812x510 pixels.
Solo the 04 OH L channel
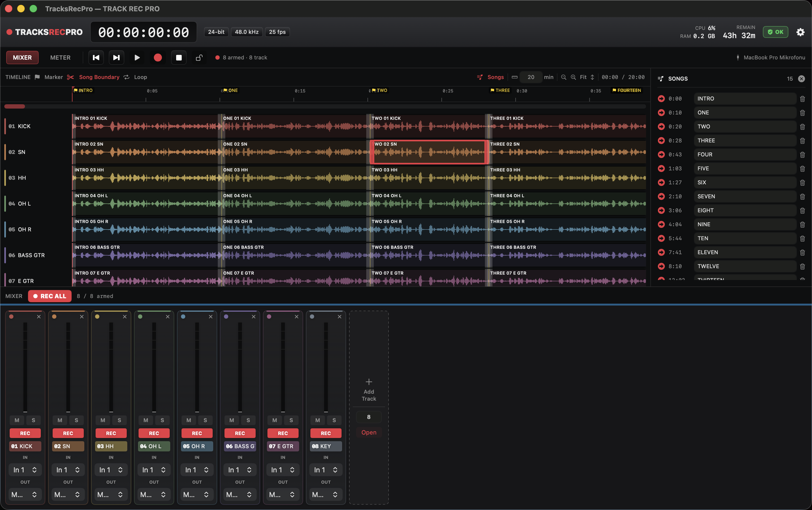162,420
